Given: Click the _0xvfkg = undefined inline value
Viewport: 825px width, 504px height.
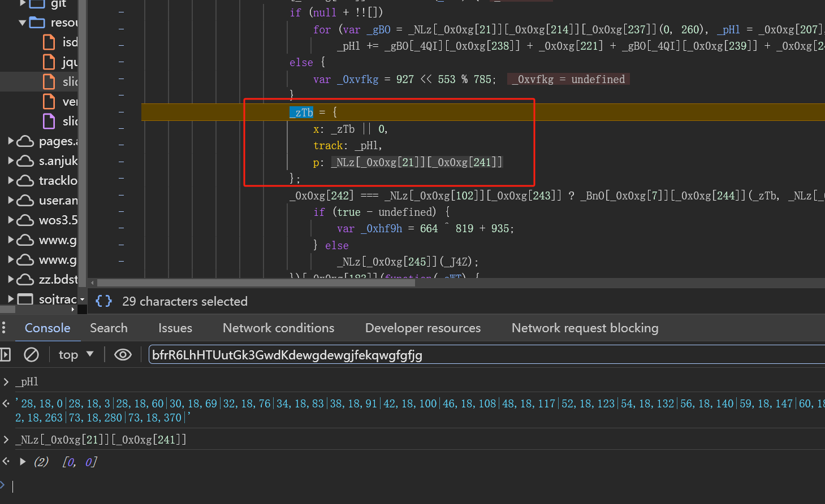Looking at the screenshot, I should pyautogui.click(x=568, y=79).
